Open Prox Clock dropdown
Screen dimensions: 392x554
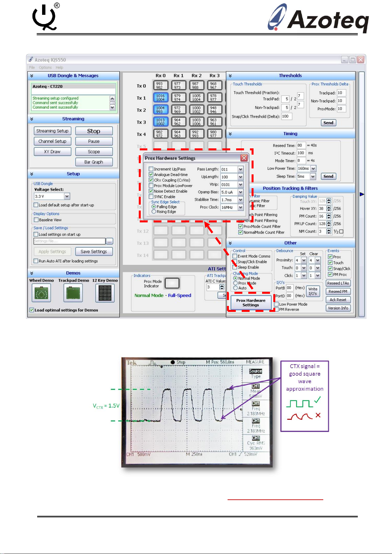coord(241,208)
